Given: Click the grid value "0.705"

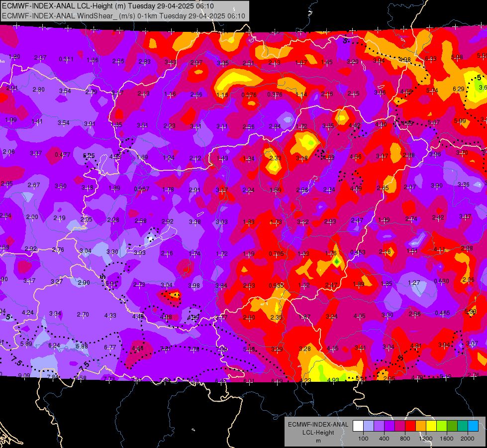Looking at the screenshot, I should [x=277, y=253].
